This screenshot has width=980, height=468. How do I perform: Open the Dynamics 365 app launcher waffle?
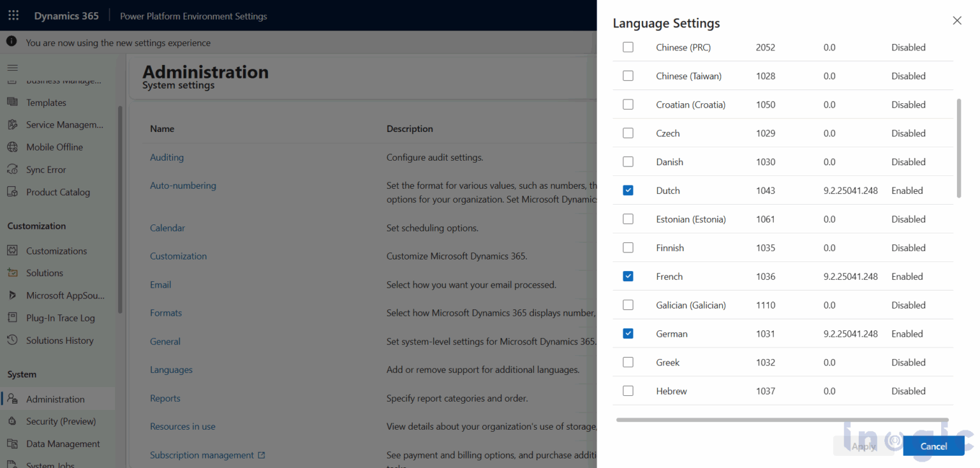click(13, 15)
